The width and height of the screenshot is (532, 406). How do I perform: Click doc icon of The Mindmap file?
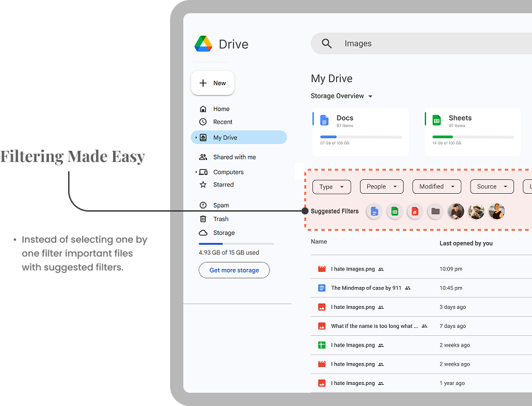click(322, 288)
